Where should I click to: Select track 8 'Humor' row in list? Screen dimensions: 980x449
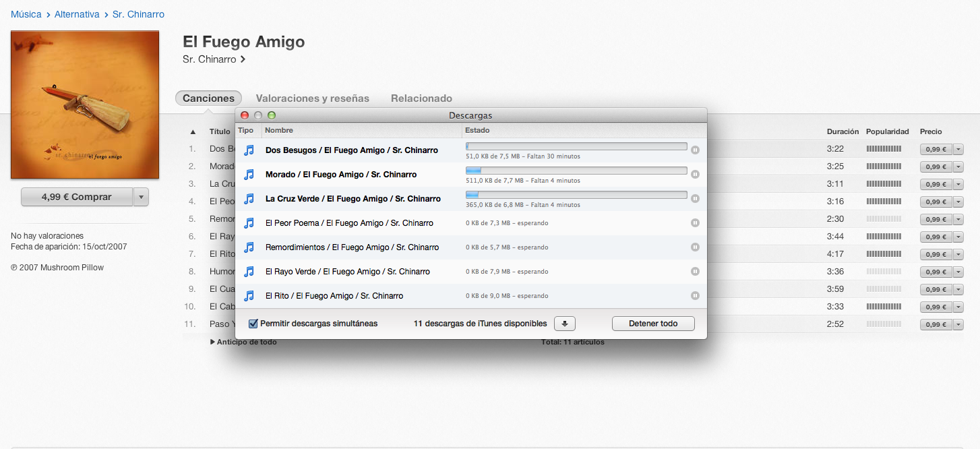573,272
